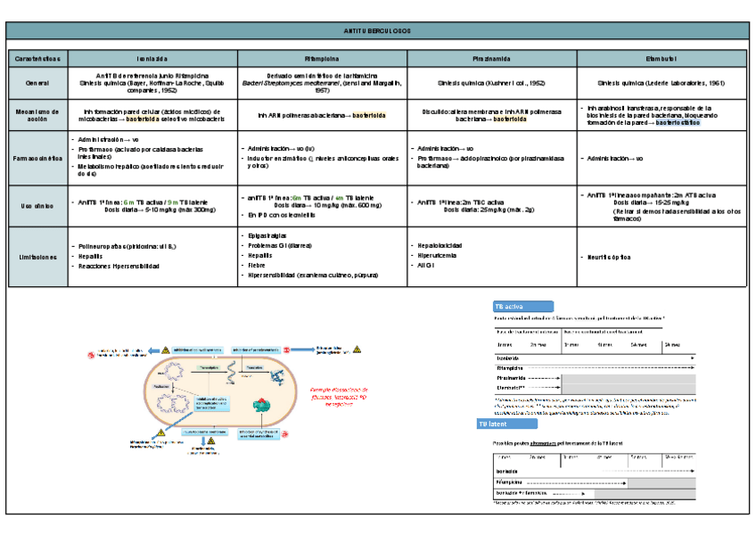Click the warning triangle below the cell membrane box
The height and width of the screenshot is (535, 756).
pyautogui.click(x=211, y=440)
